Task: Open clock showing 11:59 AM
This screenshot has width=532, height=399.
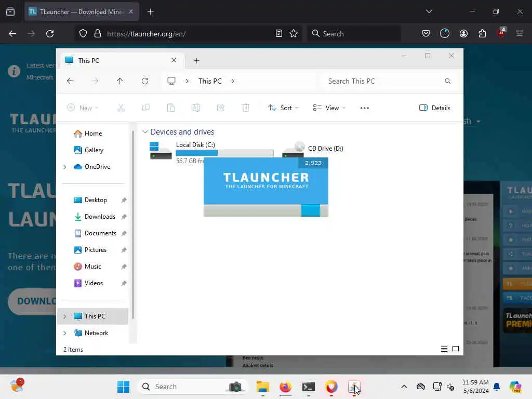Action: [x=475, y=387]
